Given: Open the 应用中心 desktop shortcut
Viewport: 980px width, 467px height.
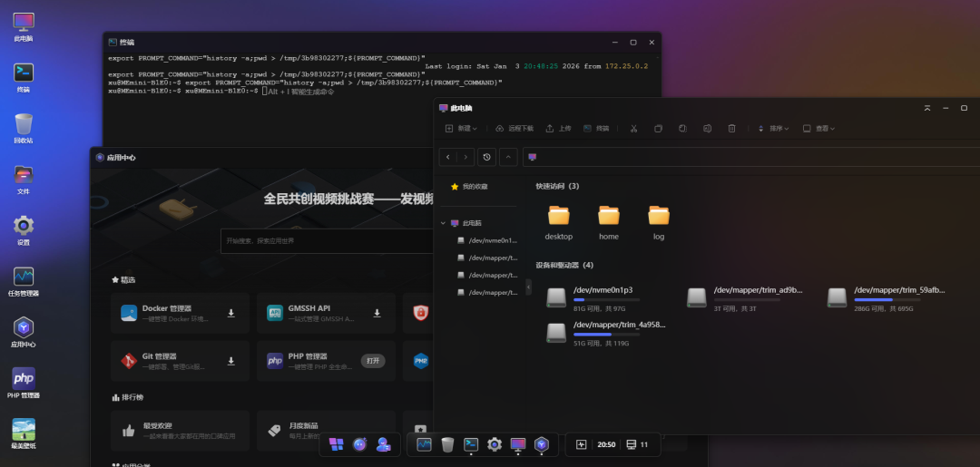Looking at the screenshot, I should pyautogui.click(x=24, y=333).
